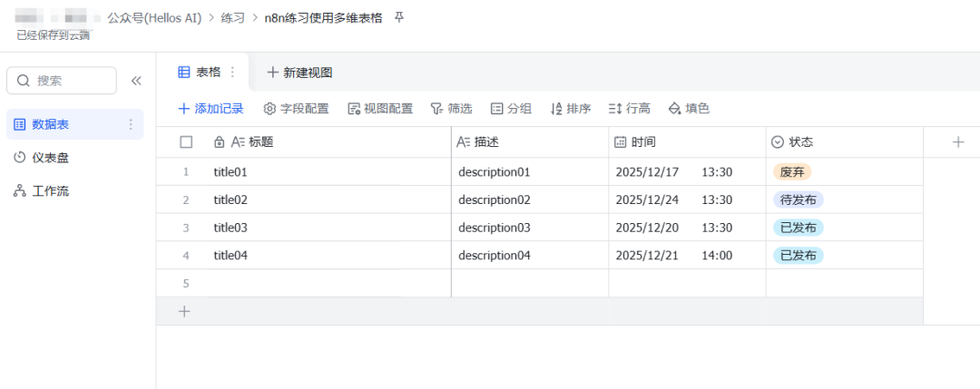Screen dimensions: 980x389
Task: Select the description04 cell
Action: click(530, 256)
